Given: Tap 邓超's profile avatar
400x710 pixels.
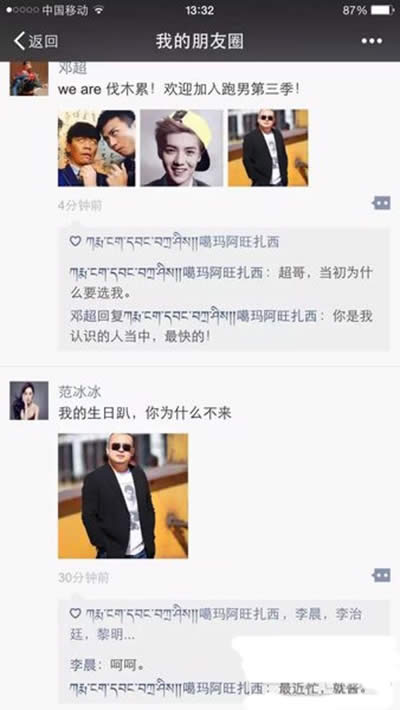Looking at the screenshot, I should [x=29, y=78].
